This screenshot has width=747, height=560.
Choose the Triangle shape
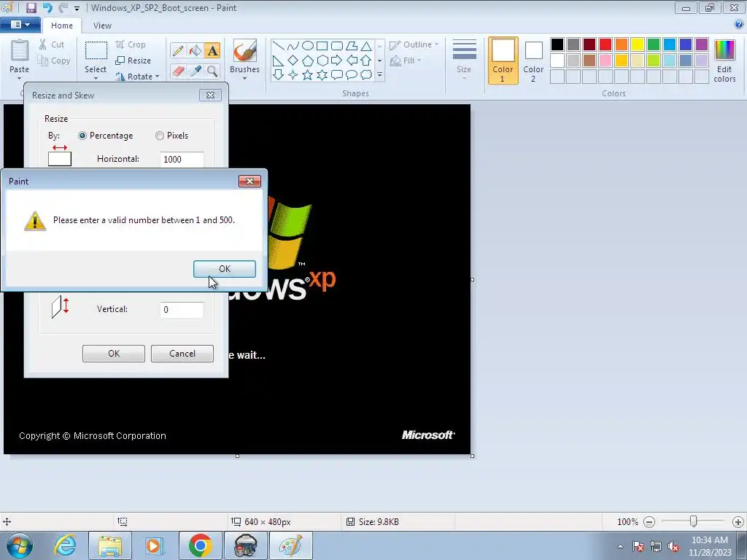pyautogui.click(x=366, y=46)
